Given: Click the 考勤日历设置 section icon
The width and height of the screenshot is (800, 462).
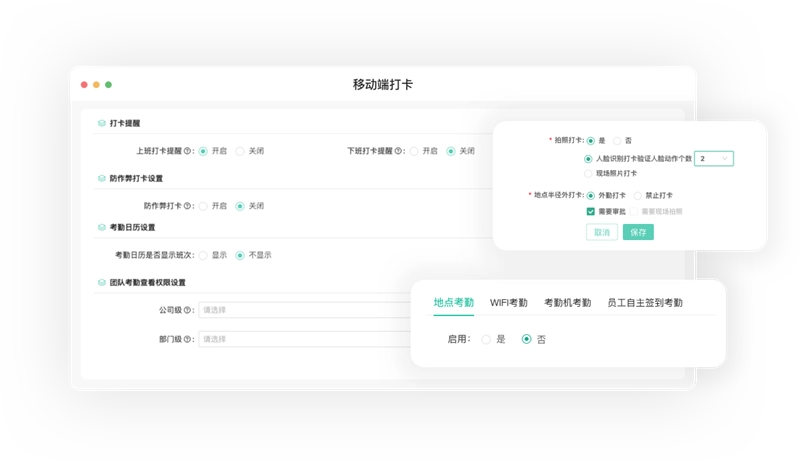Looking at the screenshot, I should 101,227.
